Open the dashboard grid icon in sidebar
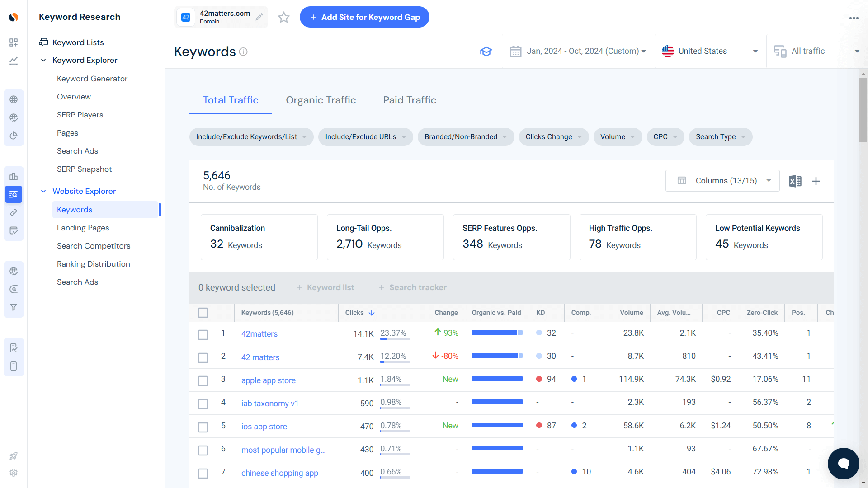 tap(14, 42)
